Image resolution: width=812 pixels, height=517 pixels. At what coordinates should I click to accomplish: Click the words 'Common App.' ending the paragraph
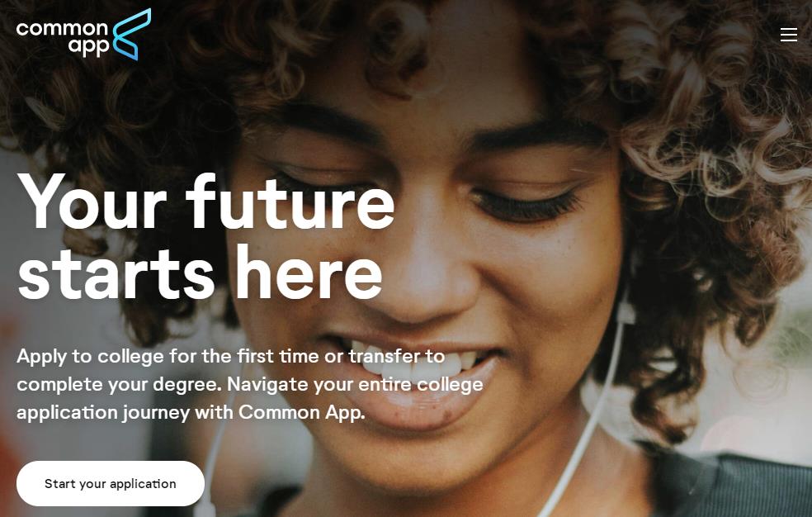pyautogui.click(x=302, y=412)
